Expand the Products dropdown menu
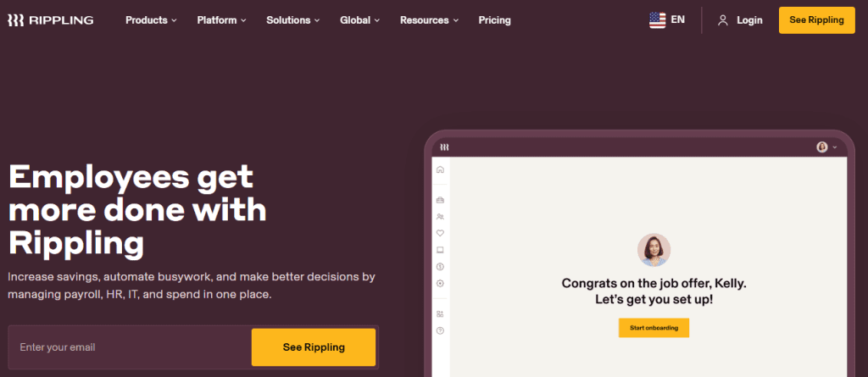The image size is (868, 377). tap(151, 20)
